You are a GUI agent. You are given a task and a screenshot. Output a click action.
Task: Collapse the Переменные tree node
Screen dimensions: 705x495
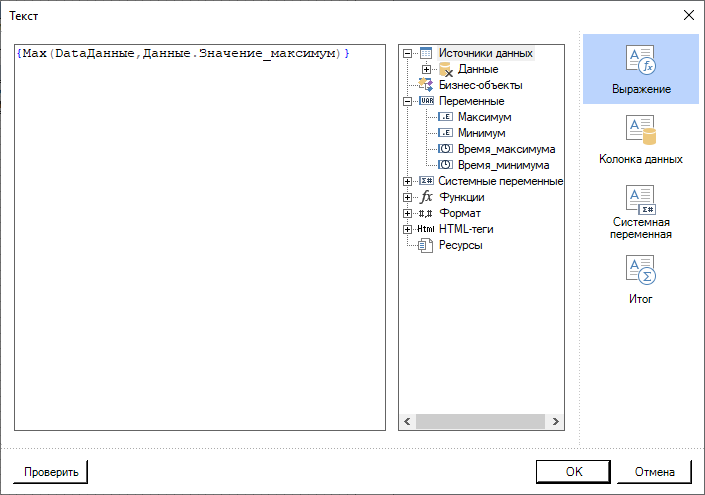pos(407,101)
